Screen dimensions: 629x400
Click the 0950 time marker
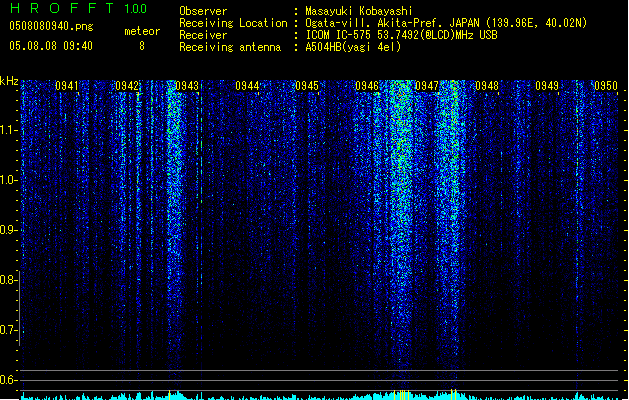coord(606,86)
